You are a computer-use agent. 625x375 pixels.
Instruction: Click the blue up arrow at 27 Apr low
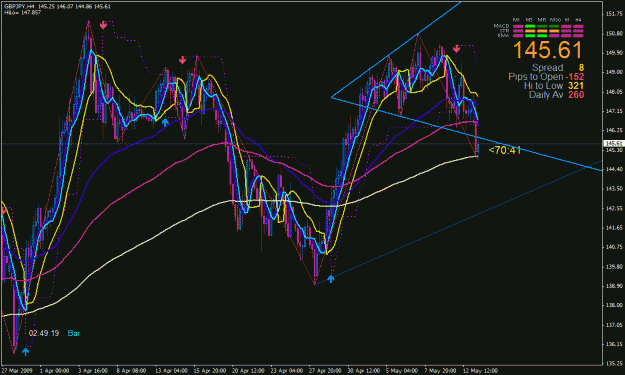pos(331,279)
